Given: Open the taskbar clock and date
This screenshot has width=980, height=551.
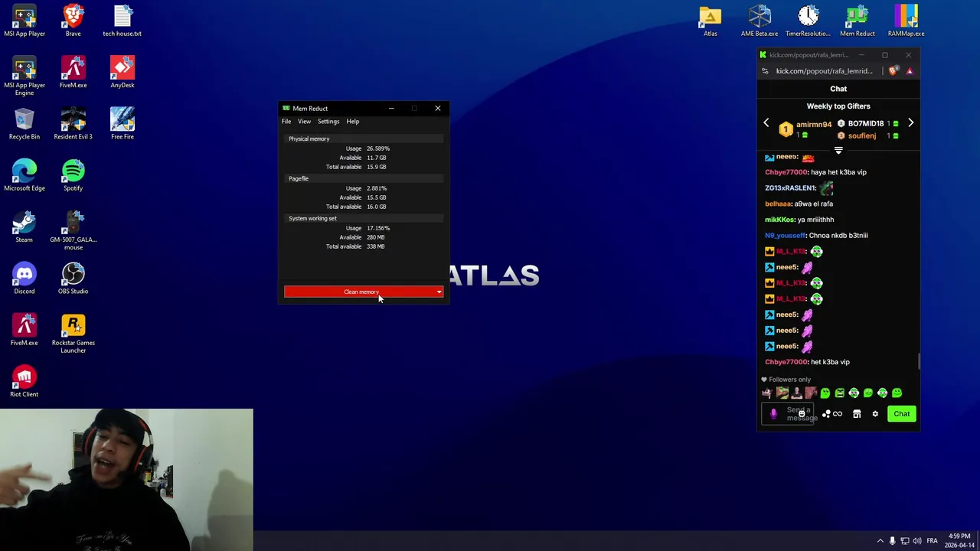Looking at the screenshot, I should click(959, 540).
